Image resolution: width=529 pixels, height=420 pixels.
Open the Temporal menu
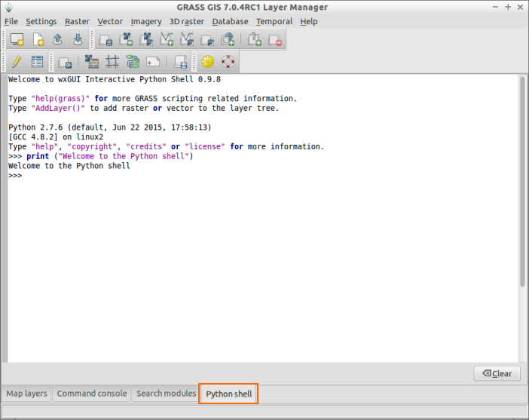[x=274, y=22]
